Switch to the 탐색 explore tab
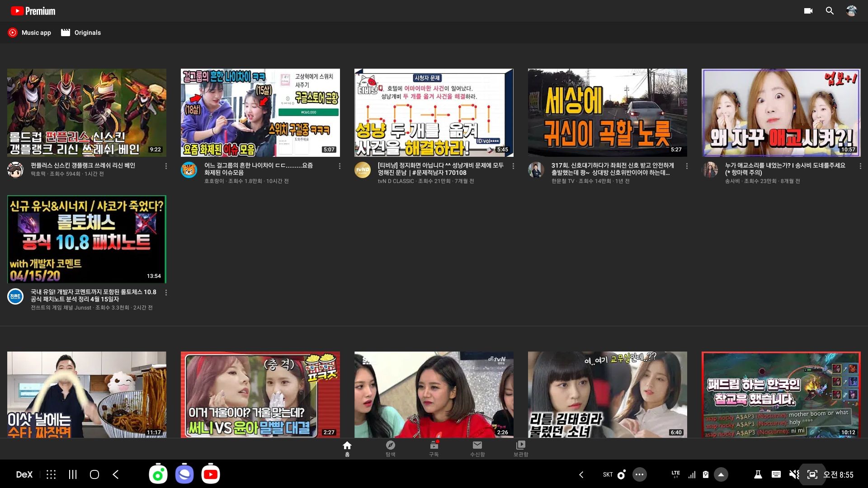 pos(390,448)
